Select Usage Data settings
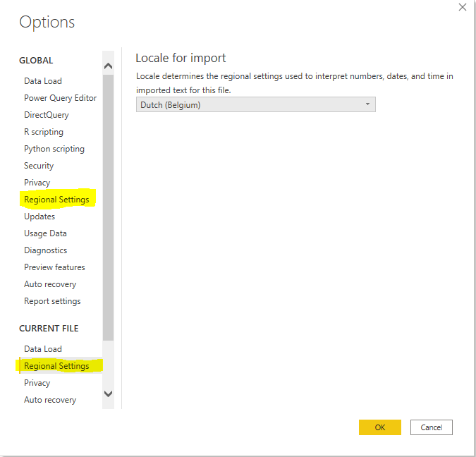The width and height of the screenshot is (476, 457). [x=45, y=233]
